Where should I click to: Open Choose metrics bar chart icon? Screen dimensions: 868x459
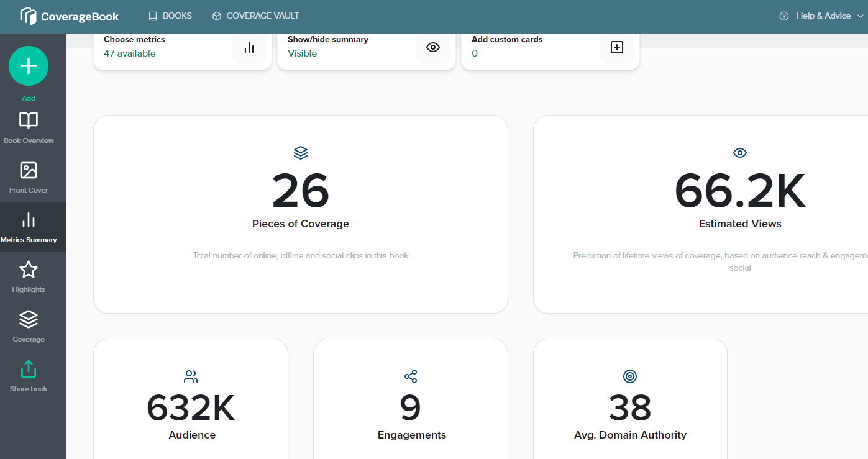[249, 47]
